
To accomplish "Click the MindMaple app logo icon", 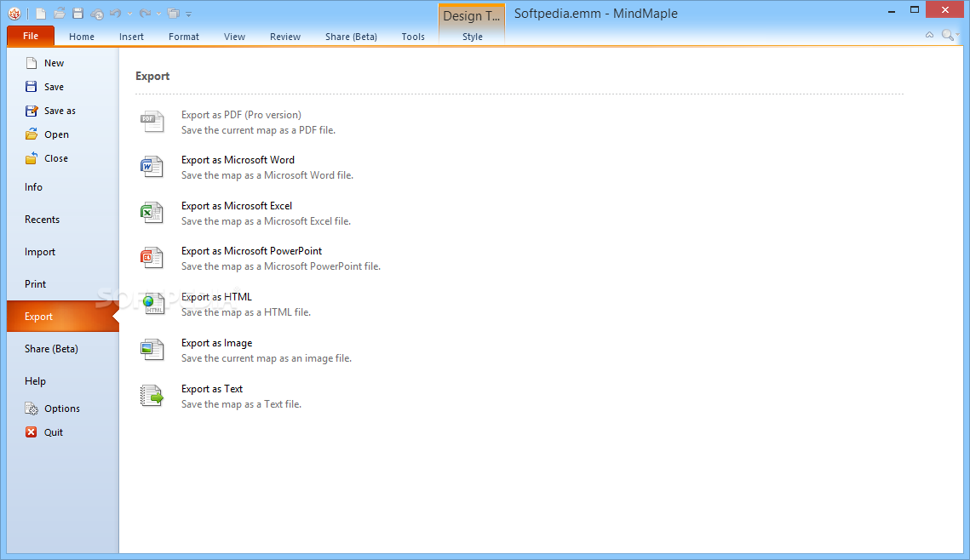I will coord(14,14).
